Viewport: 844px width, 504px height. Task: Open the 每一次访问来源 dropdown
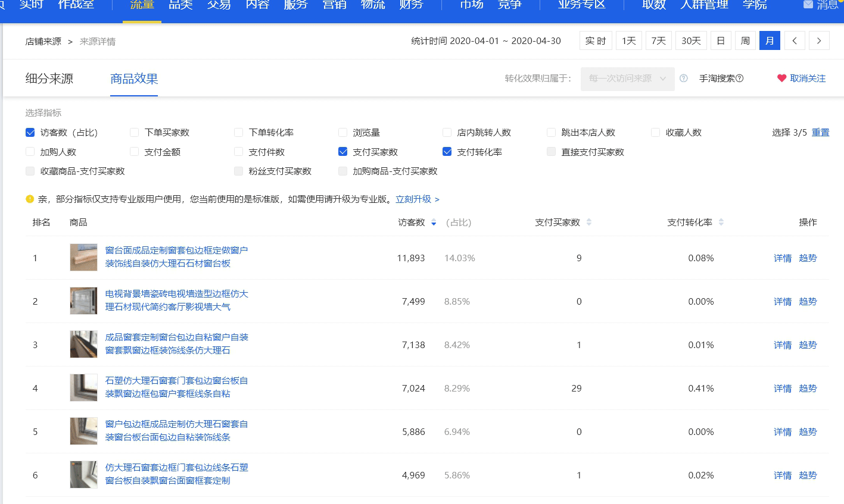point(627,79)
